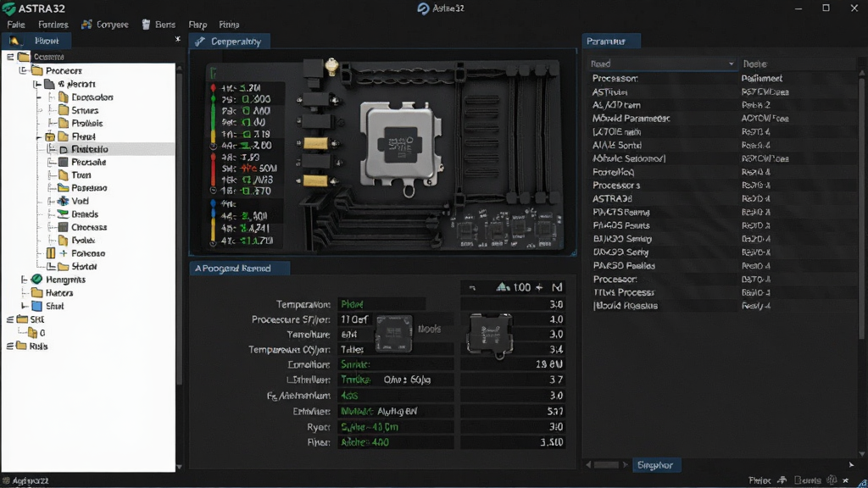Viewport: 868px width, 488px height.
Task: Open the Forcires menu
Action: (x=53, y=25)
